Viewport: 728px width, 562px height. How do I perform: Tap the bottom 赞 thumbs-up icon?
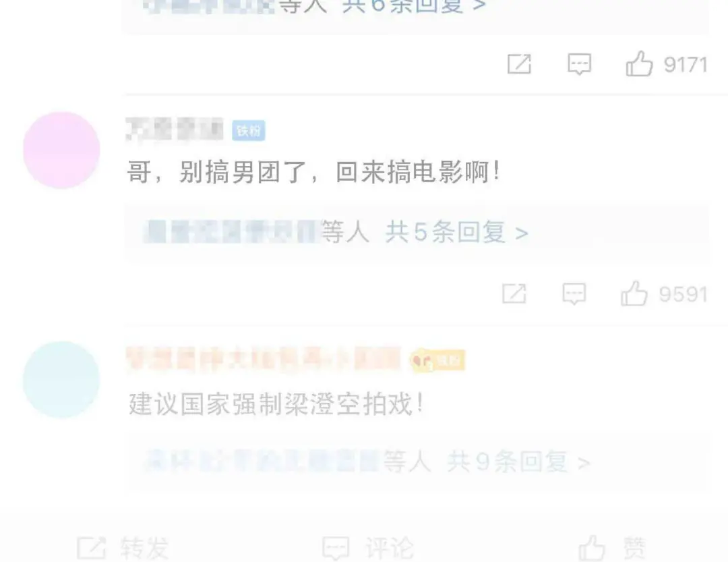click(592, 548)
